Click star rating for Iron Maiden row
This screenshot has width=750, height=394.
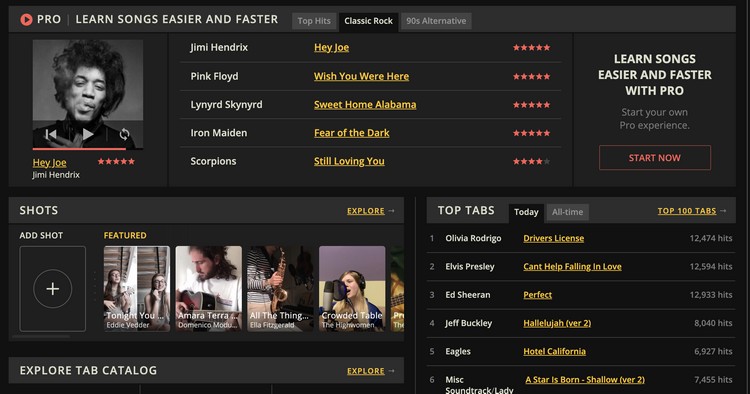(x=531, y=133)
